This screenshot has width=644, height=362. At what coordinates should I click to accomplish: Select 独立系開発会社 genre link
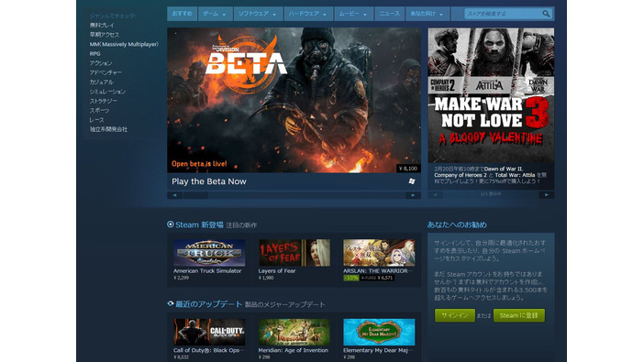point(108,129)
